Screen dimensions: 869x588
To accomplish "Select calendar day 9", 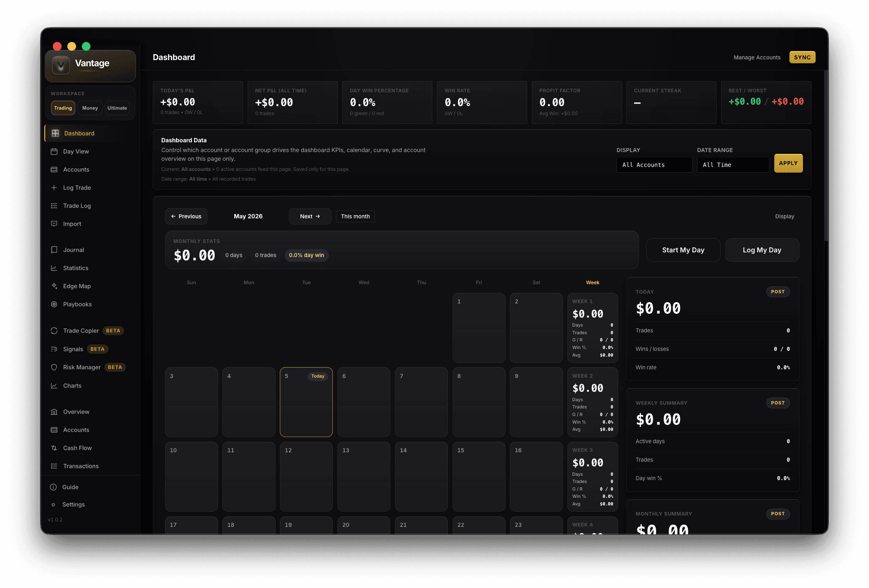I will click(x=536, y=402).
